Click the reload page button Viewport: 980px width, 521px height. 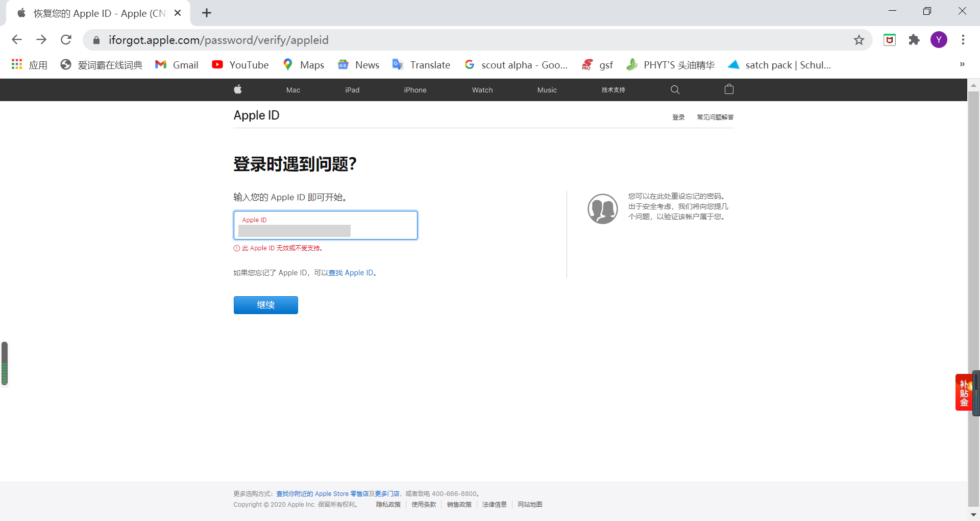point(66,40)
